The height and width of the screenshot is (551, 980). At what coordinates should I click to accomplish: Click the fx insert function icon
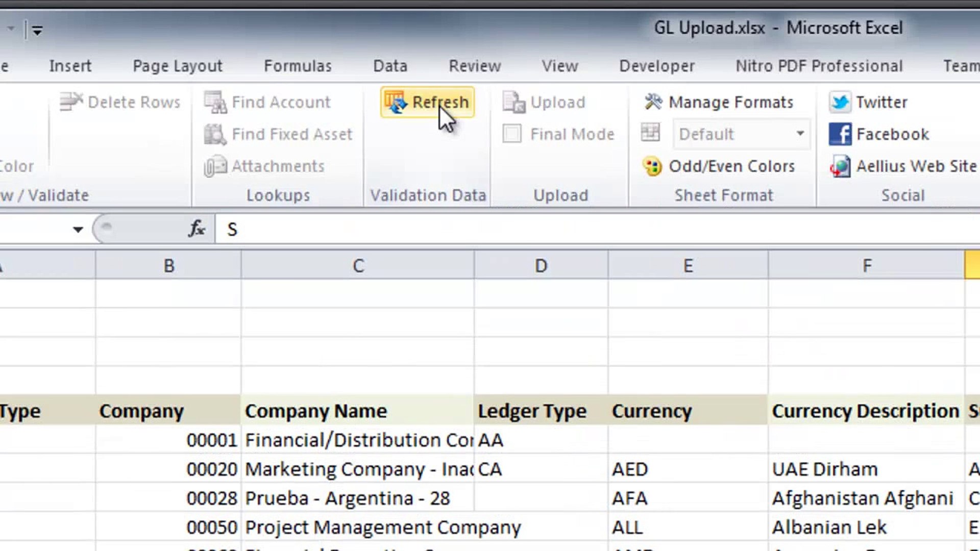pos(197,229)
